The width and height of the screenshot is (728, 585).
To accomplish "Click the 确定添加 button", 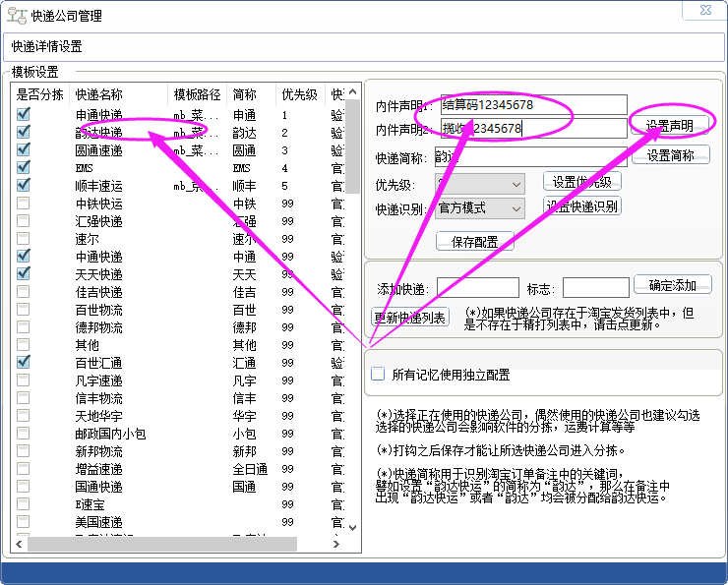I will click(x=673, y=285).
